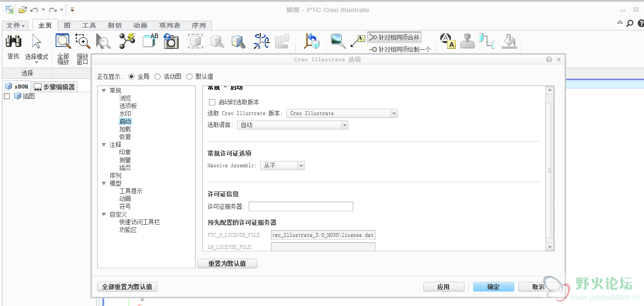
Task: Click the blue curved axis icon
Action: pos(262,42)
